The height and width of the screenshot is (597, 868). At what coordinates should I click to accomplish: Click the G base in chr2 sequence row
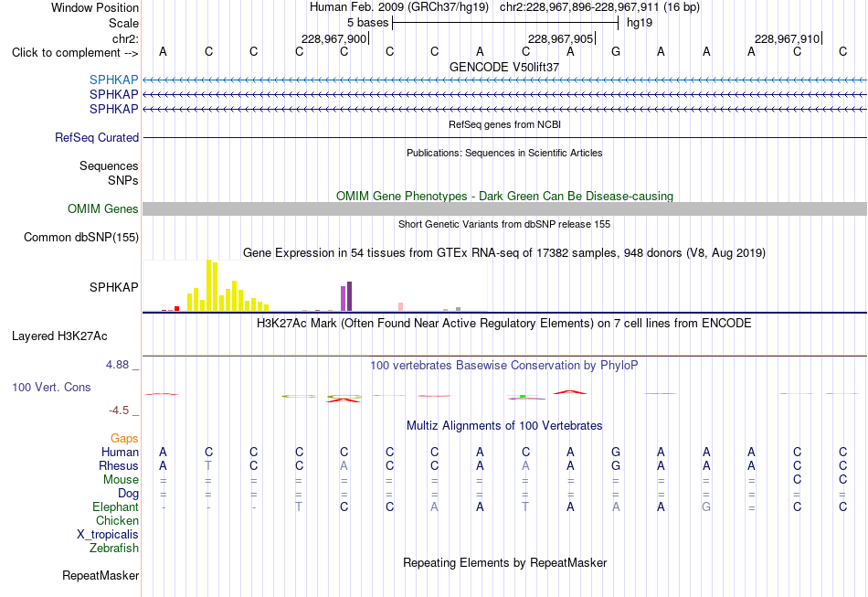[x=616, y=52]
